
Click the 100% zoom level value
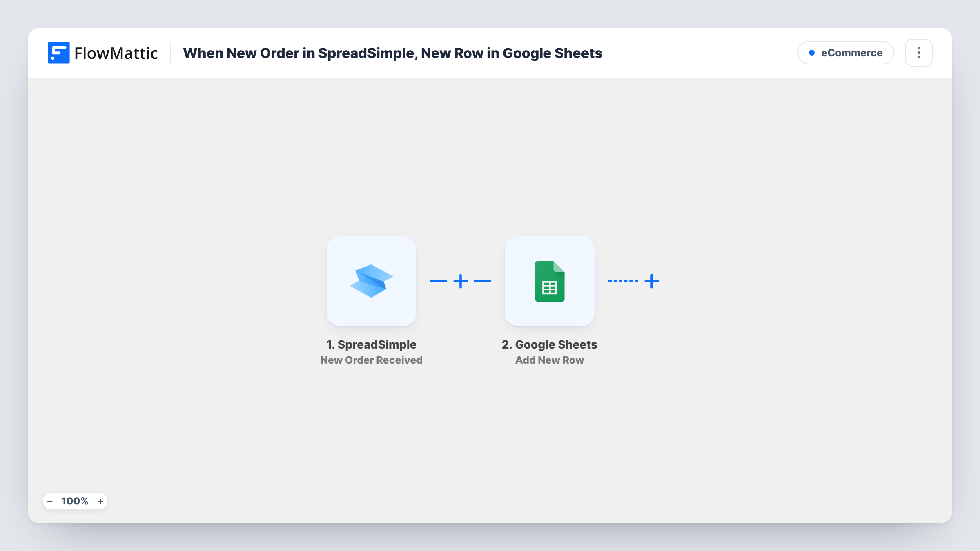[75, 501]
